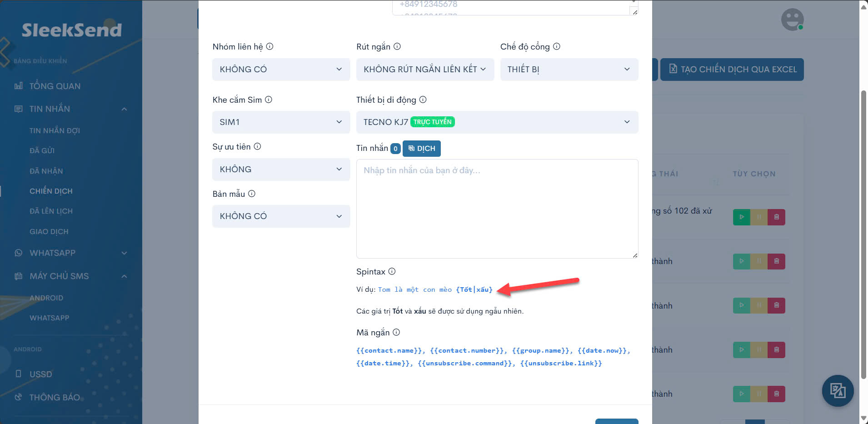Open the Sự ưu tiên priority dropdown
This screenshot has width=868, height=424.
281,170
